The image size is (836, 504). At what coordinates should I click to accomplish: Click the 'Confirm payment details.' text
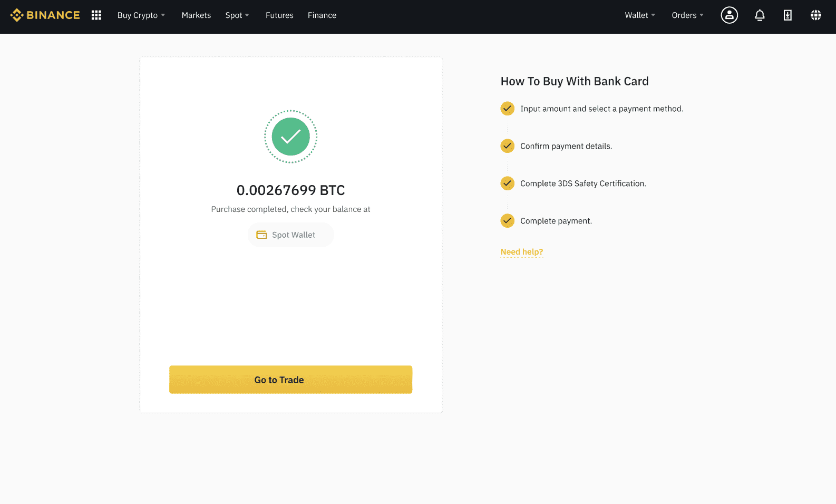pyautogui.click(x=566, y=146)
